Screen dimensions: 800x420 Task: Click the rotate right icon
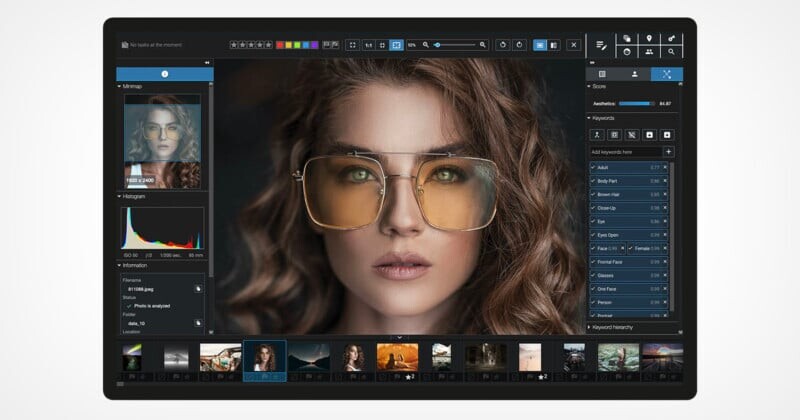519,45
